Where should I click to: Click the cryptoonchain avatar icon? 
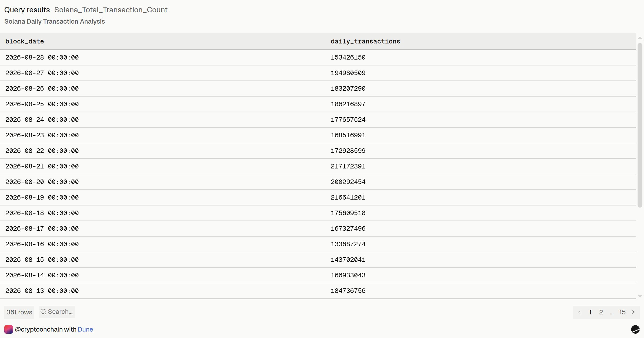click(x=9, y=329)
